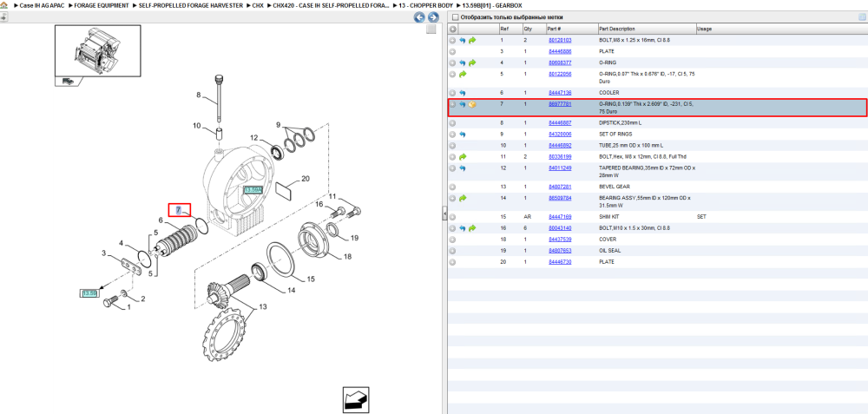Click green arrow in ref 4 O-RING row
The height and width of the screenshot is (414, 868).
tap(472, 62)
